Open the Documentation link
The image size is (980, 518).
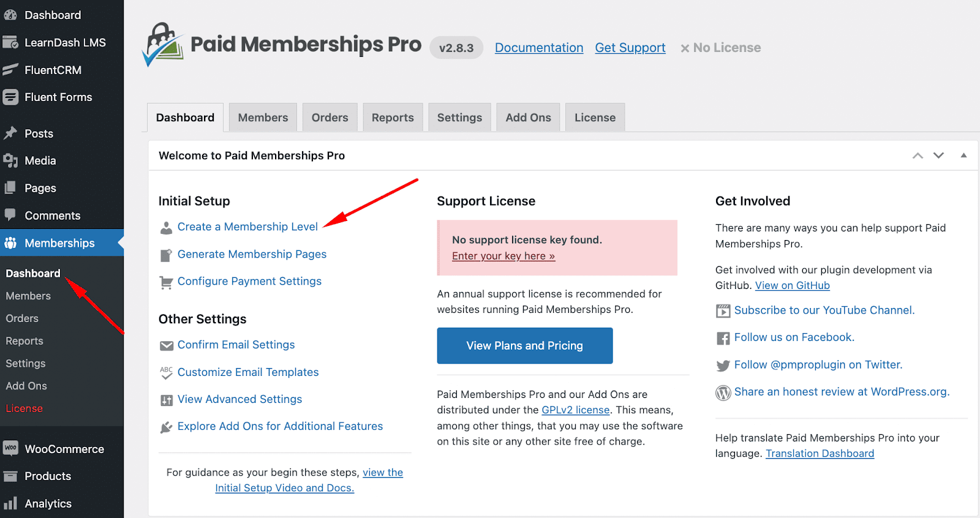539,48
